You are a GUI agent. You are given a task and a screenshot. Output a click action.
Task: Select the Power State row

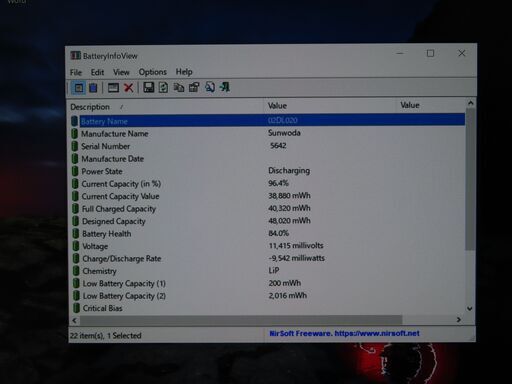268,171
